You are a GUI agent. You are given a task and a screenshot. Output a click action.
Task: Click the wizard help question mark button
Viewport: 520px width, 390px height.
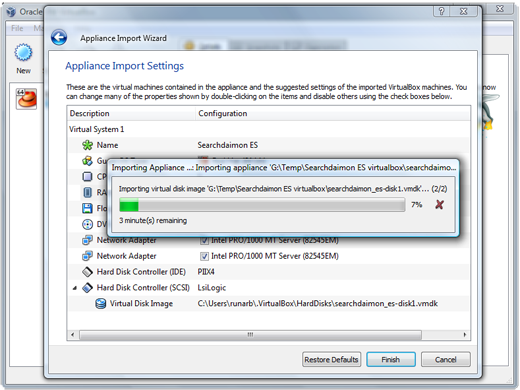[441, 11]
